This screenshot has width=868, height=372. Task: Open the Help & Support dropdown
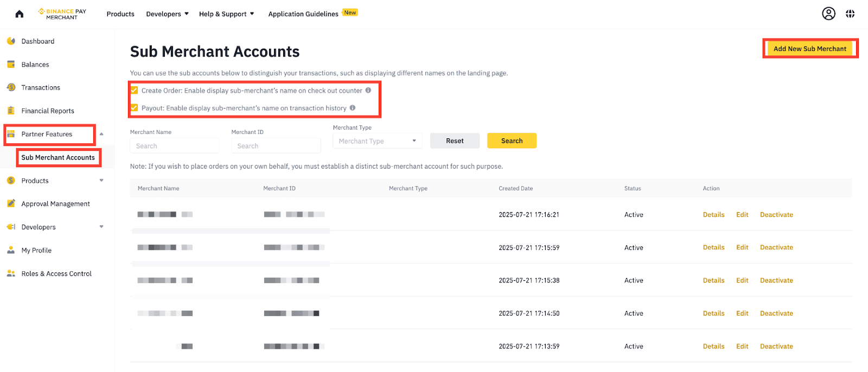226,14
